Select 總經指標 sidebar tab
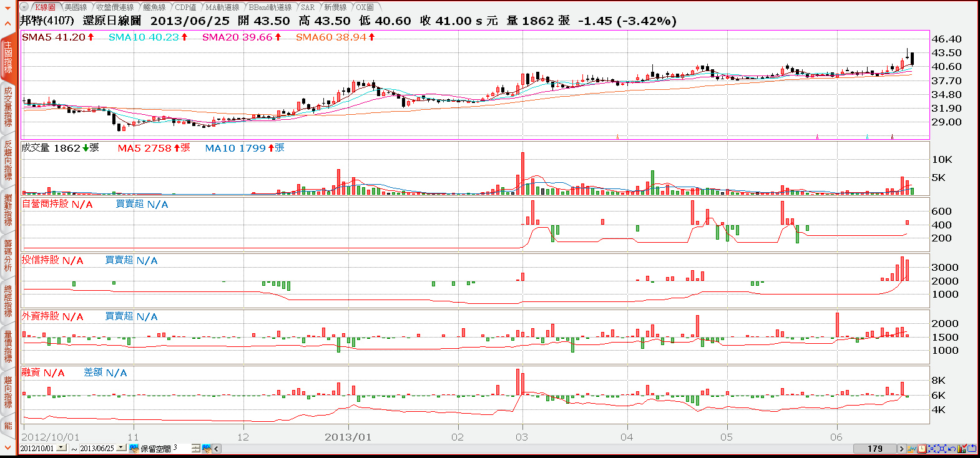Viewport: 980px width, 458px height. click(x=7, y=301)
